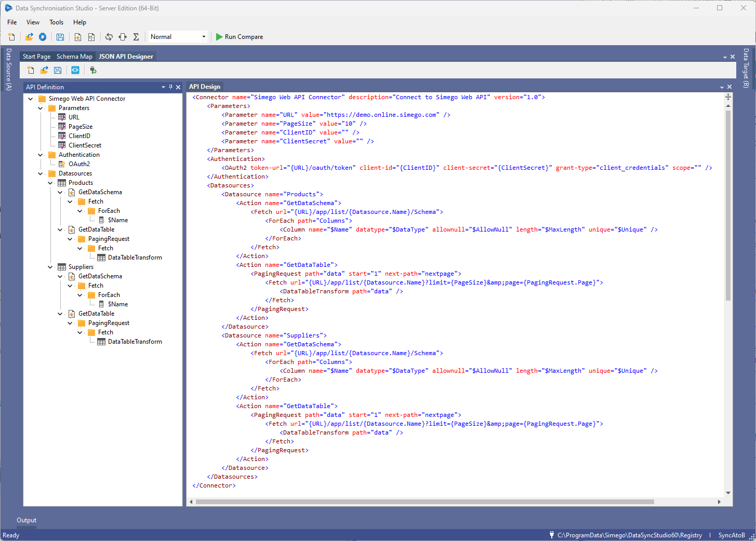Screen dimensions: 756x541
Task: Click the API Definition panel title
Action: [x=45, y=87]
